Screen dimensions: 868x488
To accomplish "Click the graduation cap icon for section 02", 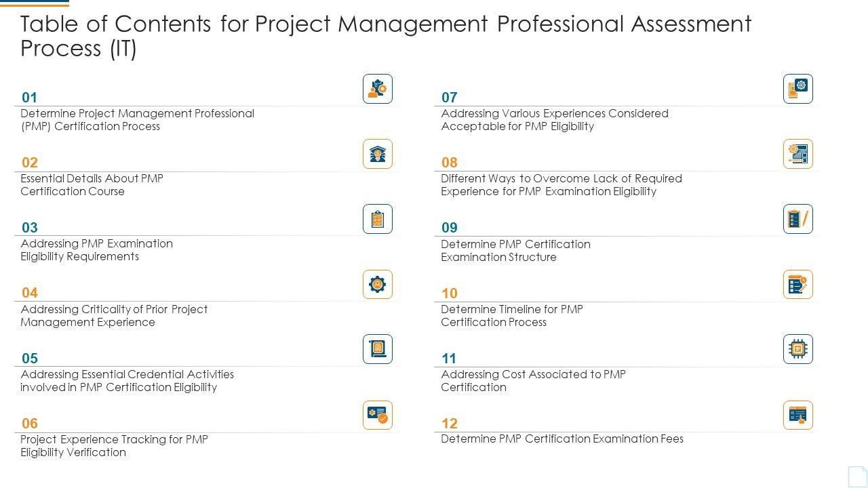I will tap(378, 154).
